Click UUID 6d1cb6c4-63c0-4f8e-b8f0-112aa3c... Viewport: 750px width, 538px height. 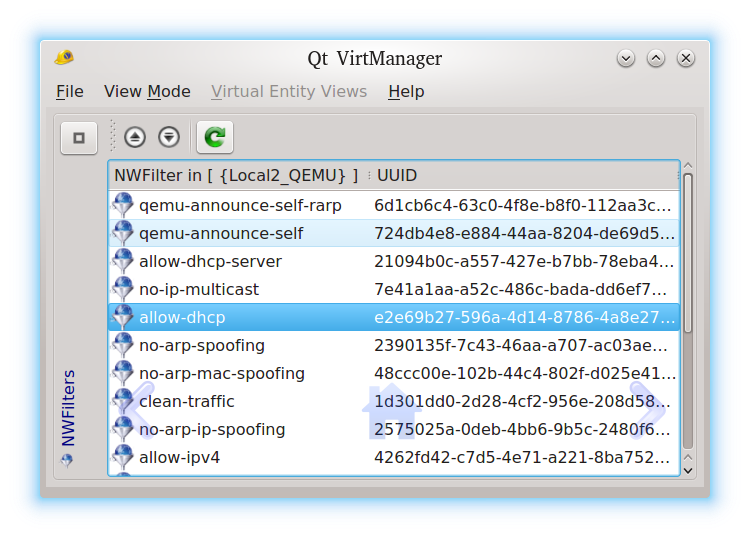coord(522,205)
